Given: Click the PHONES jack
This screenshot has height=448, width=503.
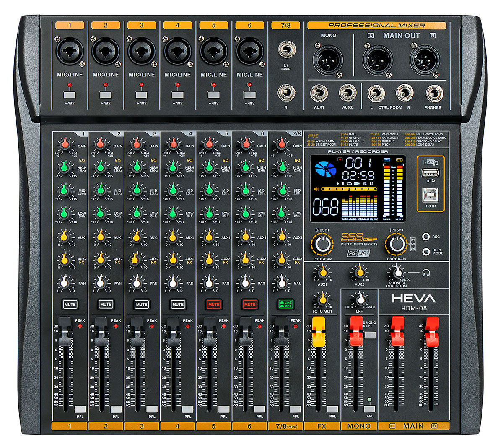Looking at the screenshot, I should pos(433,94).
